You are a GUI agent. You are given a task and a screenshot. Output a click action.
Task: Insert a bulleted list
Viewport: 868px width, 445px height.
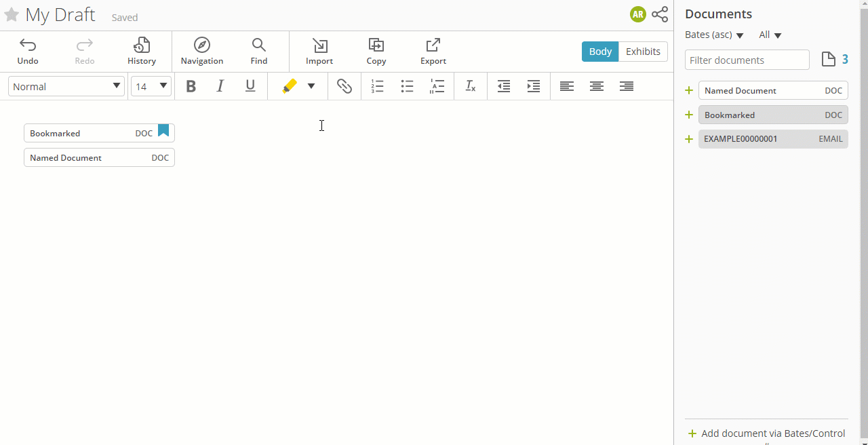(x=407, y=86)
